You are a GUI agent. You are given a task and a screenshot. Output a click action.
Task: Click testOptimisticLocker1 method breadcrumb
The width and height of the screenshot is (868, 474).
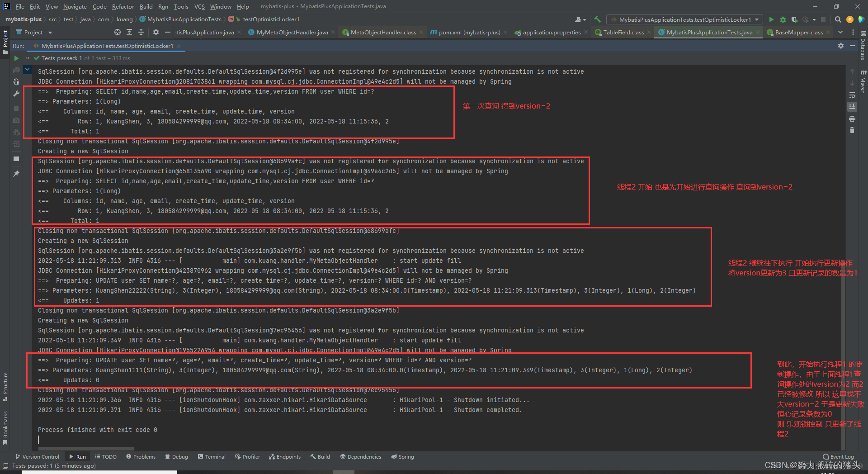tap(270, 19)
